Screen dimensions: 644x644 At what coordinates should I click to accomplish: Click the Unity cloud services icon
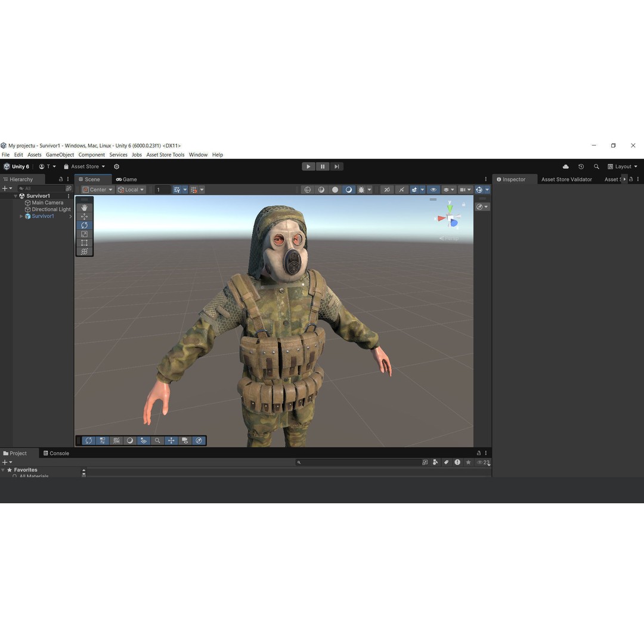pyautogui.click(x=565, y=166)
